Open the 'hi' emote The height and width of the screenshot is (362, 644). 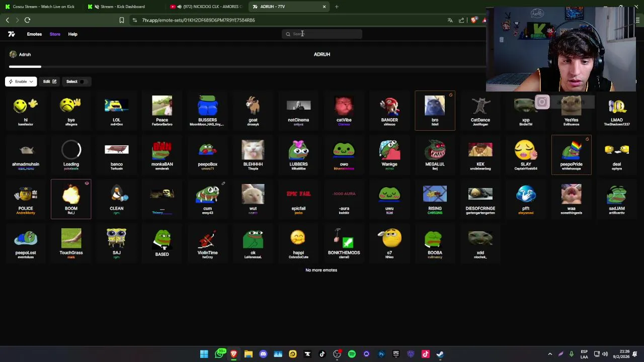(26, 111)
